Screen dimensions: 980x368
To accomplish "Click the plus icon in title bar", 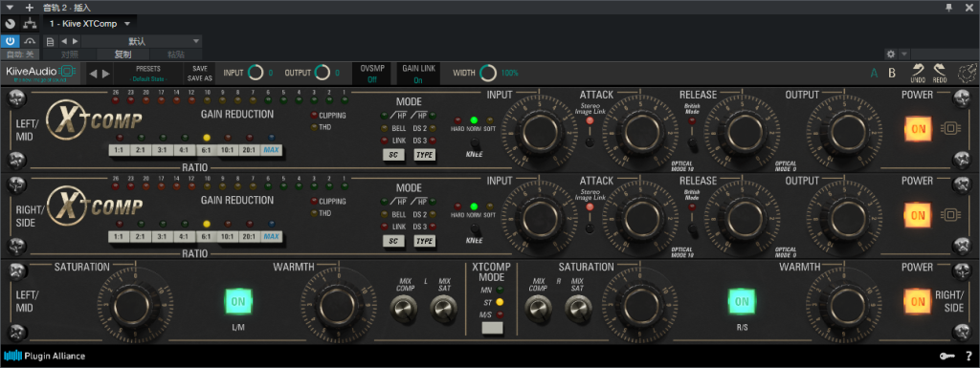I will coord(30,8).
